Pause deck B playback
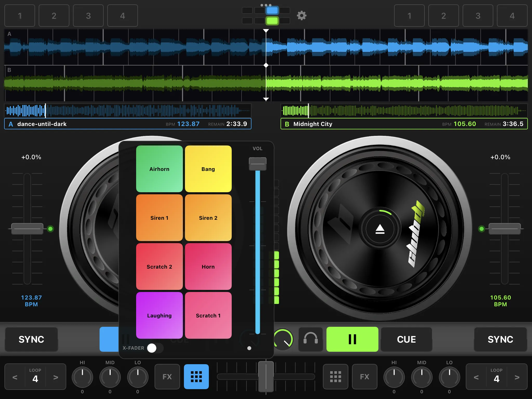This screenshot has width=532, height=399. 352,339
